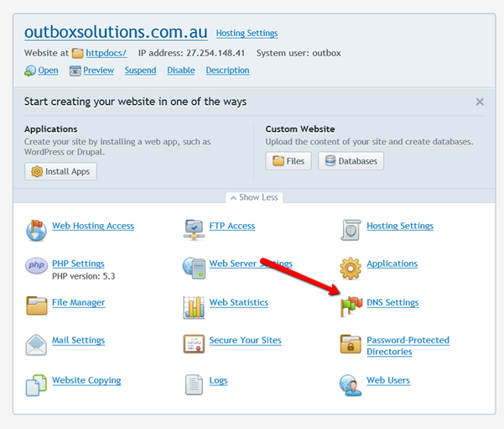This screenshot has height=429, width=504.
Task: Click the Hosting Settings link beside domain name
Action: tap(247, 34)
